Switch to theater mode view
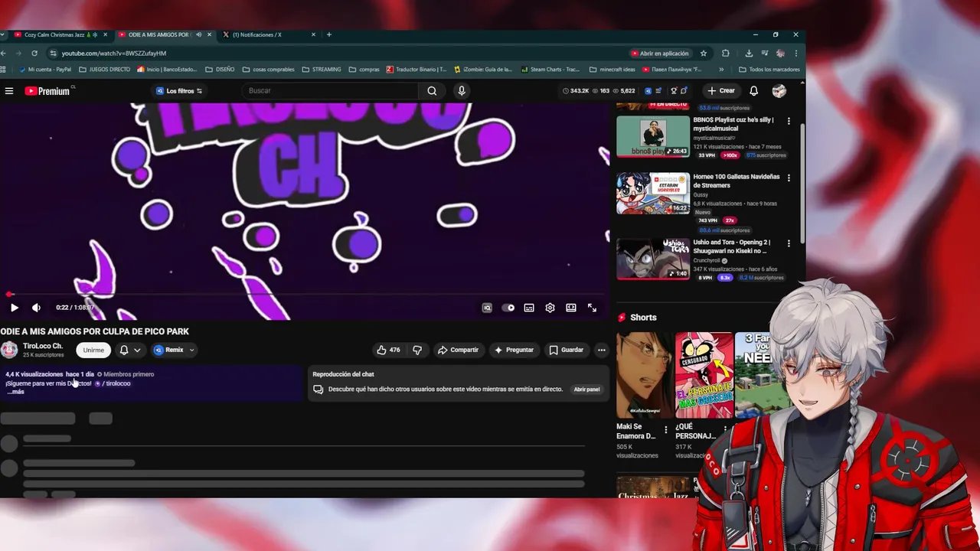Viewport: 980px width, 551px height. 571,308
